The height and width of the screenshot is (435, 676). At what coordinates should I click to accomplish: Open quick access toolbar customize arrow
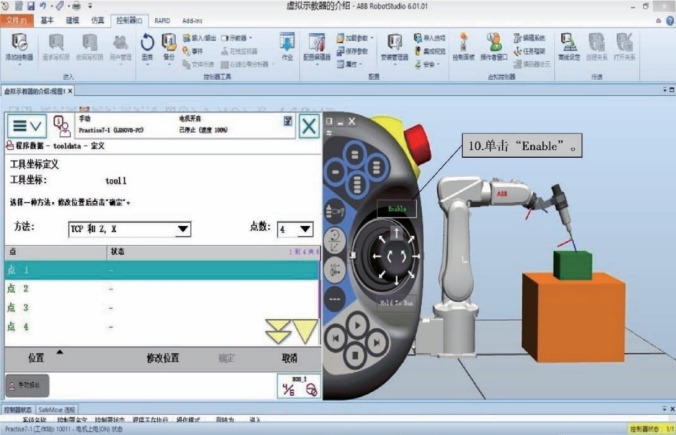90,6
